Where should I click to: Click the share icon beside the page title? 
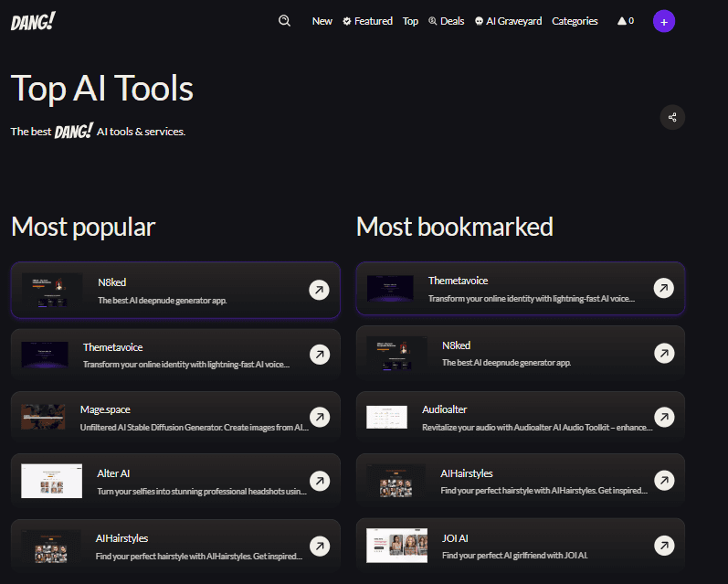[672, 117]
